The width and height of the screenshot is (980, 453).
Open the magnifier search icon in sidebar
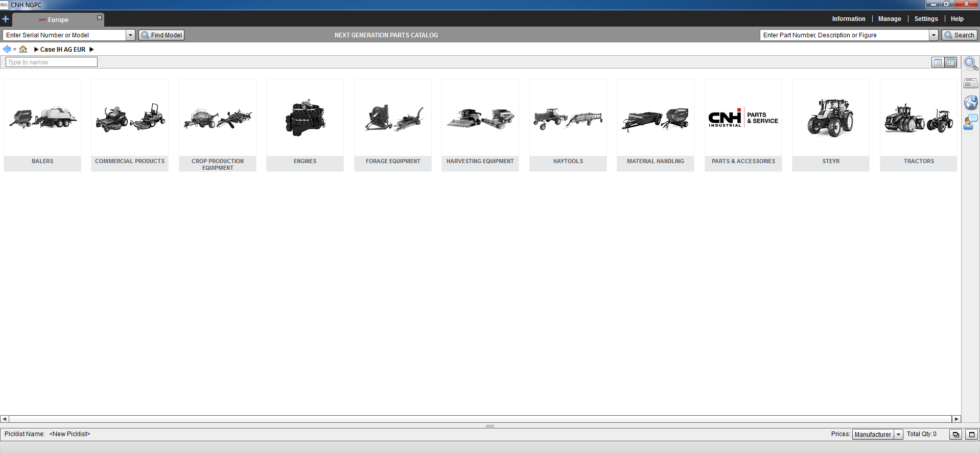coord(970,64)
